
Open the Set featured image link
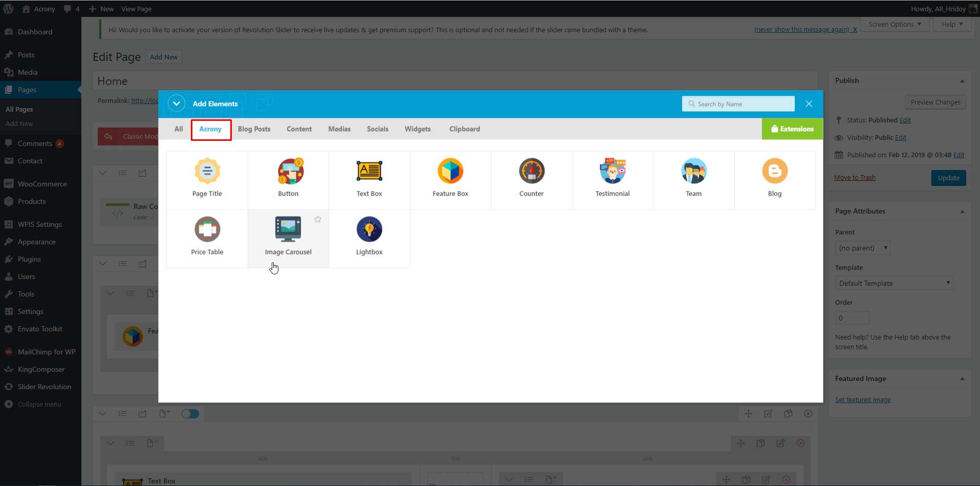pos(863,400)
